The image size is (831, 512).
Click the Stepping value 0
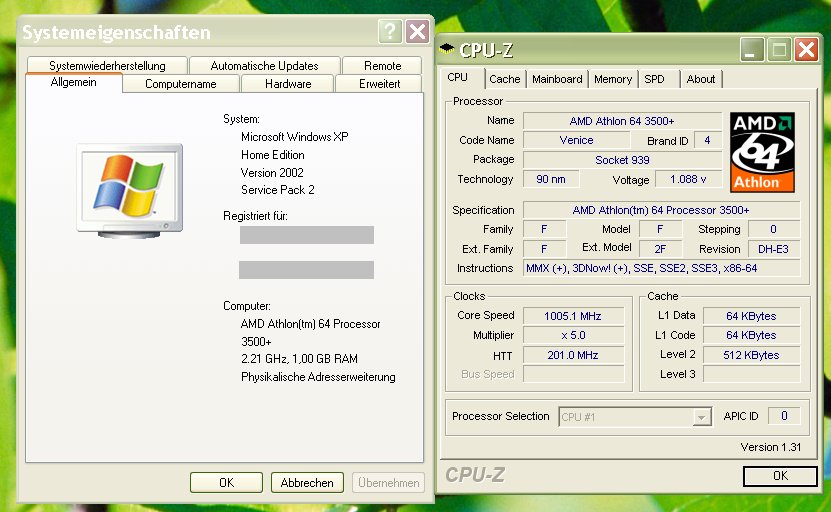pos(773,229)
